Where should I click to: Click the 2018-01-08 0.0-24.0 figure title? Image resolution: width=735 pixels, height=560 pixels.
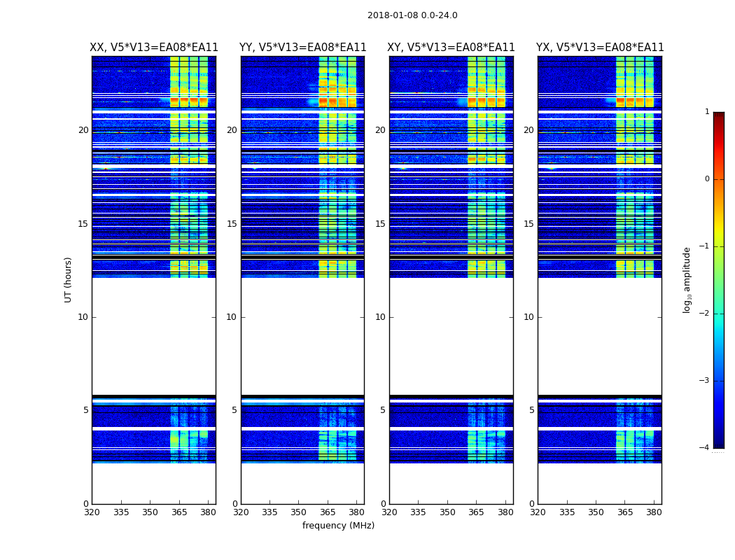(x=412, y=15)
